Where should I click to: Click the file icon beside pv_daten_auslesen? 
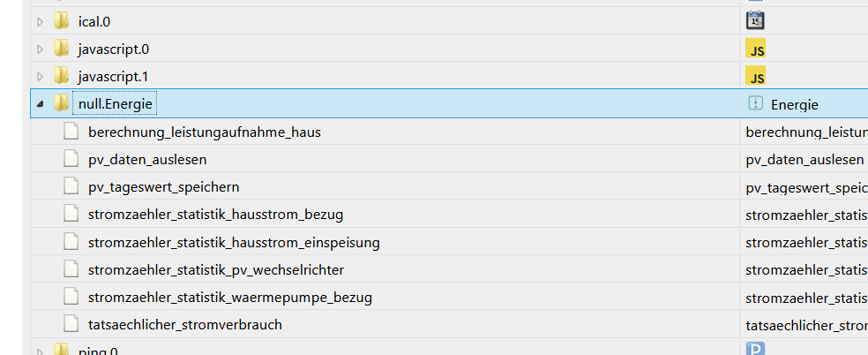point(71,160)
